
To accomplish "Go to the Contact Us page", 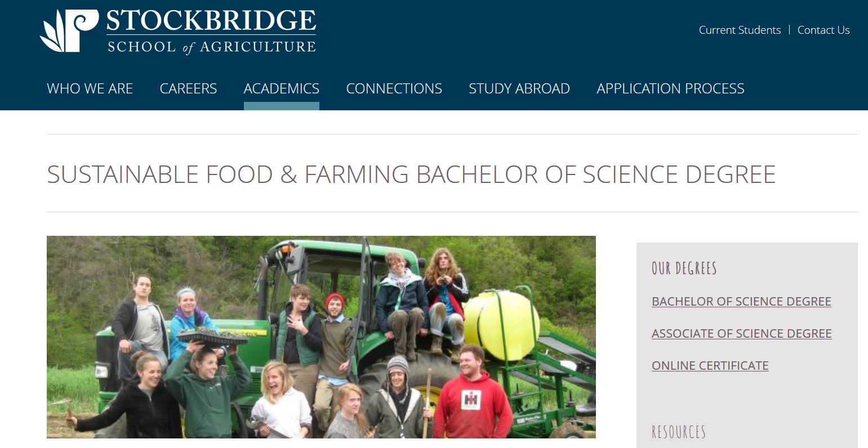I will click(823, 30).
